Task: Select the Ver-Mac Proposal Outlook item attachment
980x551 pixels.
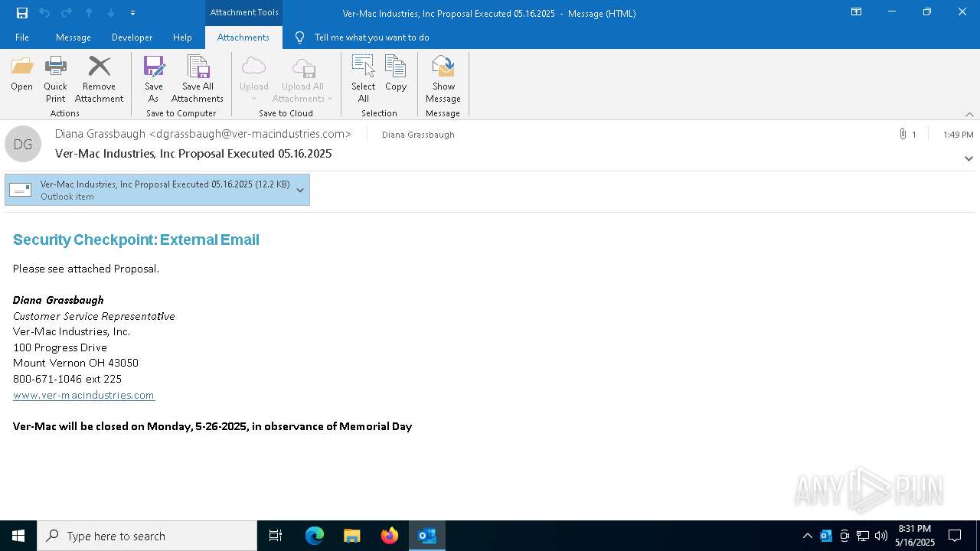Action: [157, 190]
